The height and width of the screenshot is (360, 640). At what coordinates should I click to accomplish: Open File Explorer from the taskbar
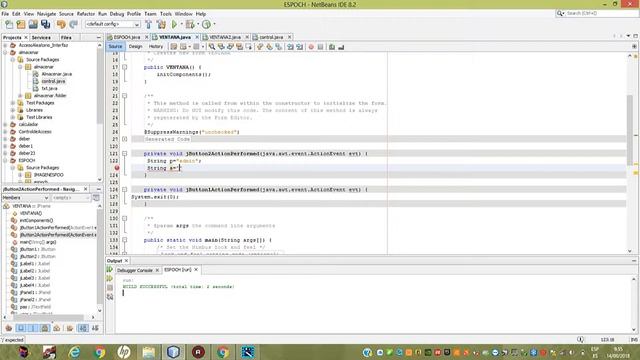(x=149, y=352)
